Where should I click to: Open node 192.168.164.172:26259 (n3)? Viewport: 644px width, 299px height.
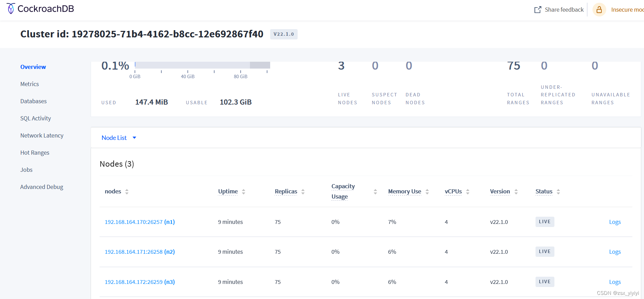pyautogui.click(x=140, y=282)
